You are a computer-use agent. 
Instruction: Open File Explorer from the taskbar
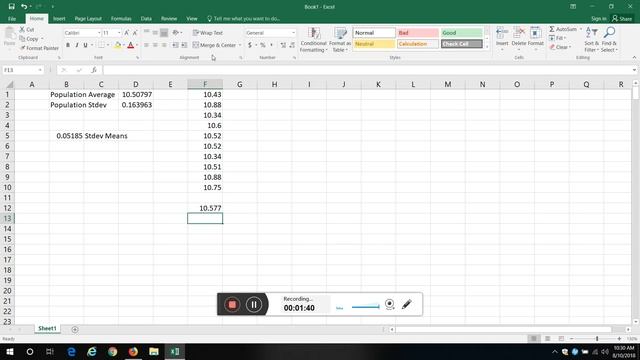[154, 351]
